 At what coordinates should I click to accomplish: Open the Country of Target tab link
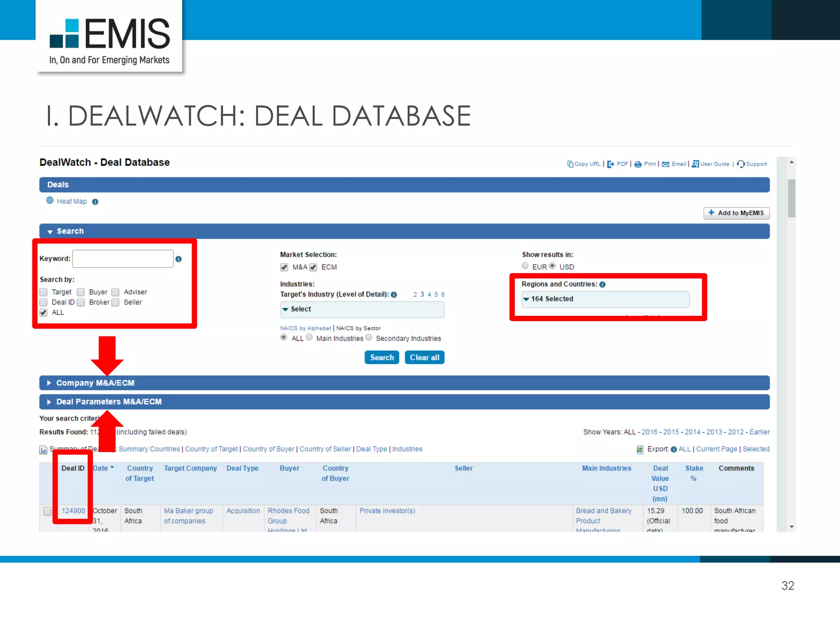[211, 449]
